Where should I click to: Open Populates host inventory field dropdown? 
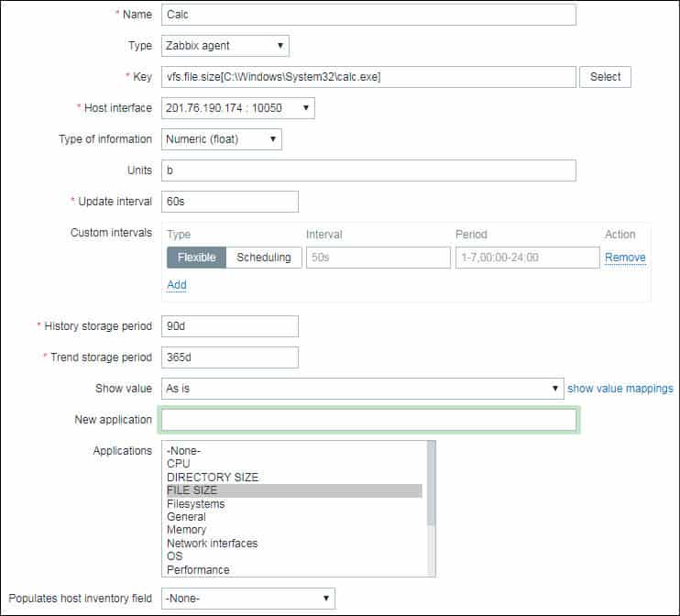[248, 599]
